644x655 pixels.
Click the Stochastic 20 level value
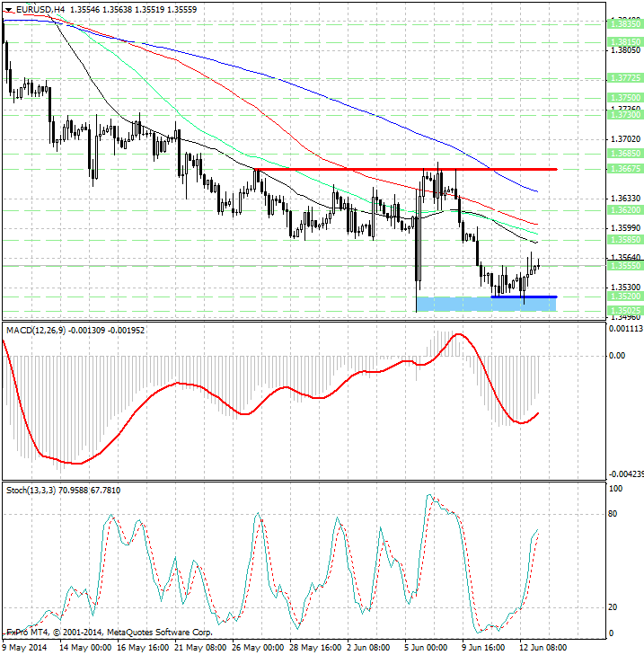(613, 607)
